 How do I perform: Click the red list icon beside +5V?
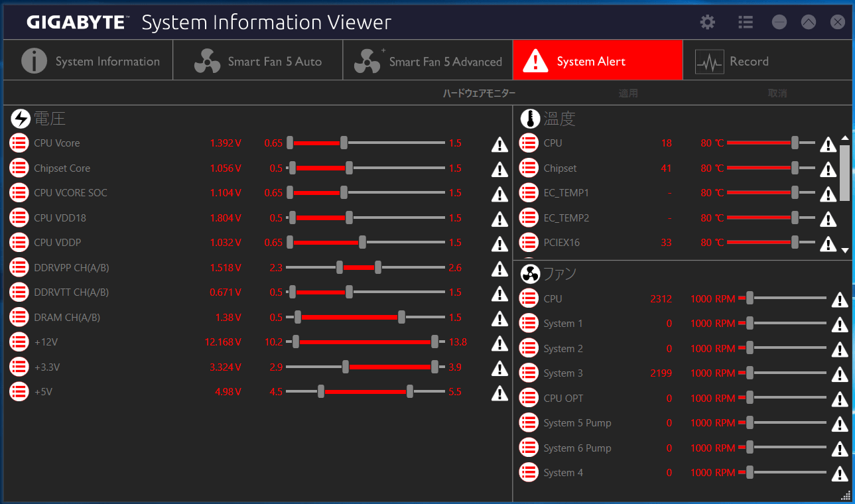[19, 392]
